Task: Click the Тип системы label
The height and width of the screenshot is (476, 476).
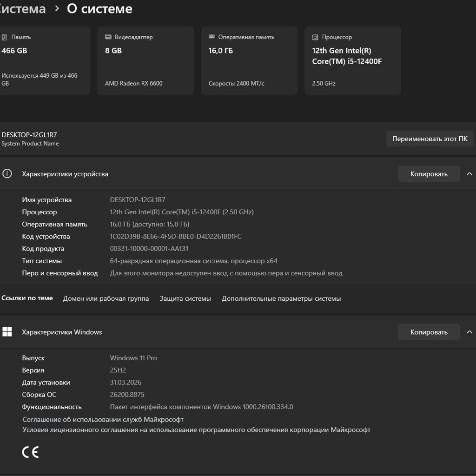Action: 42,261
